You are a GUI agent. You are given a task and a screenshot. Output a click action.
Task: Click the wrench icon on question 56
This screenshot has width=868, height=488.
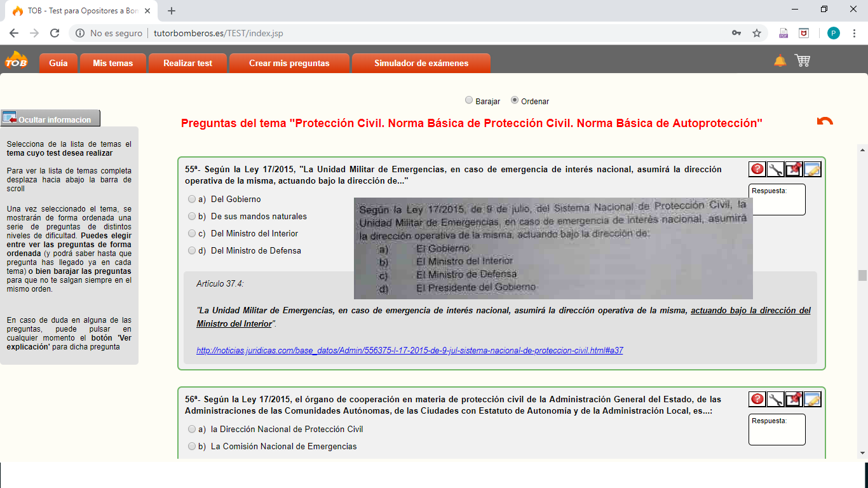(776, 399)
